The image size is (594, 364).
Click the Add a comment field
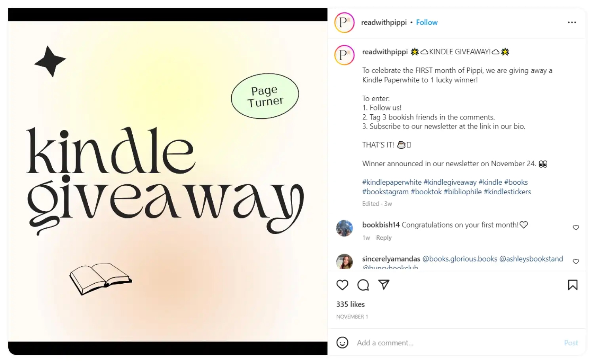coord(457,343)
